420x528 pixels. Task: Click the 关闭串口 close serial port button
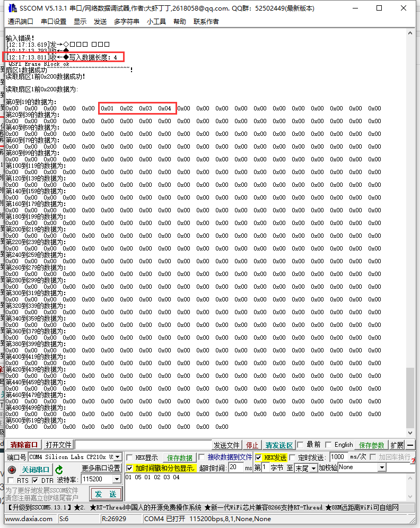pyautogui.click(x=36, y=470)
